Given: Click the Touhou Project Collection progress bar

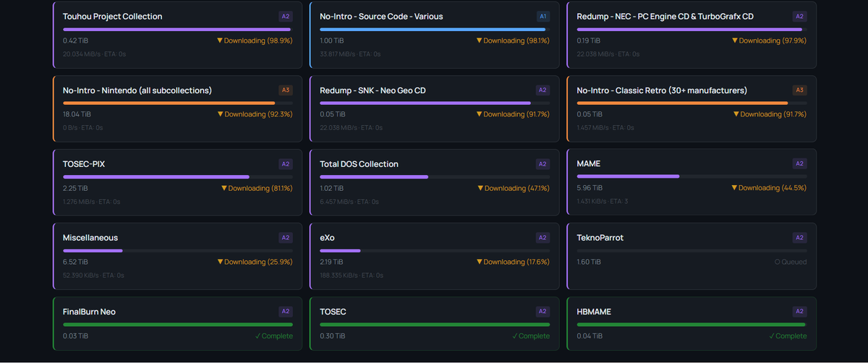Looking at the screenshot, I should pyautogui.click(x=178, y=30).
